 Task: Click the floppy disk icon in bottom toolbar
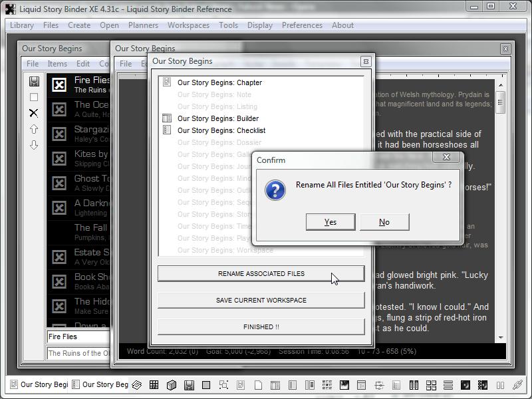189,385
